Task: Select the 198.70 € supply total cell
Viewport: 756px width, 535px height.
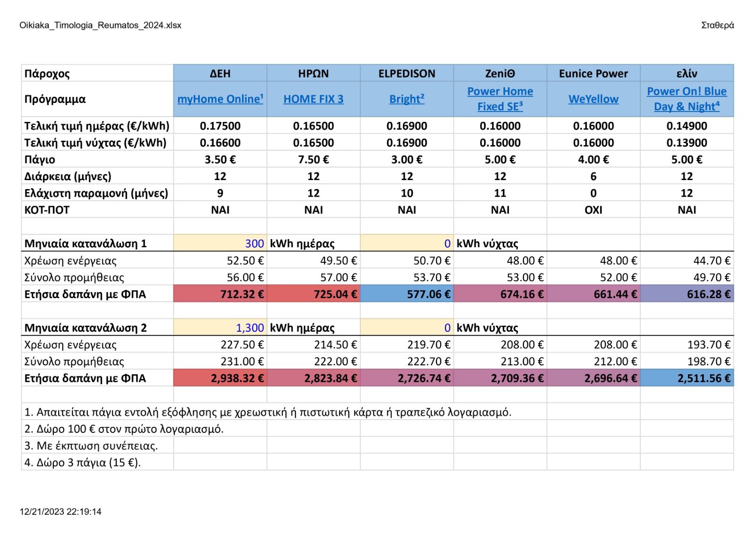Action: [687, 361]
